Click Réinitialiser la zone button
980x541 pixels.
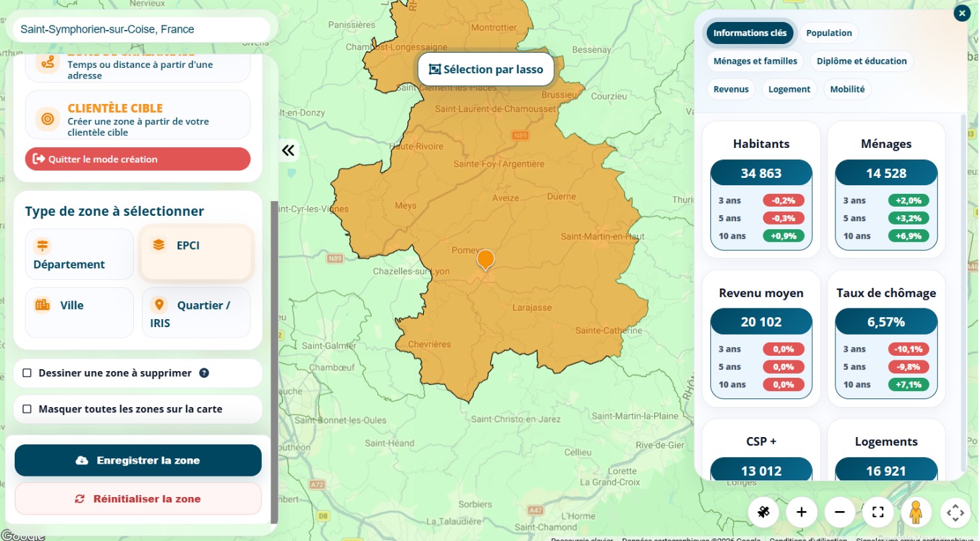click(x=138, y=499)
